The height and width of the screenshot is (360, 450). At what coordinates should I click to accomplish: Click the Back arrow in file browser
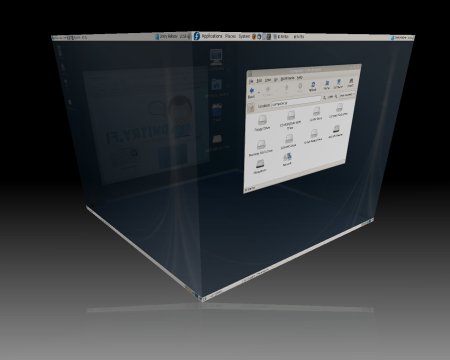[252, 92]
